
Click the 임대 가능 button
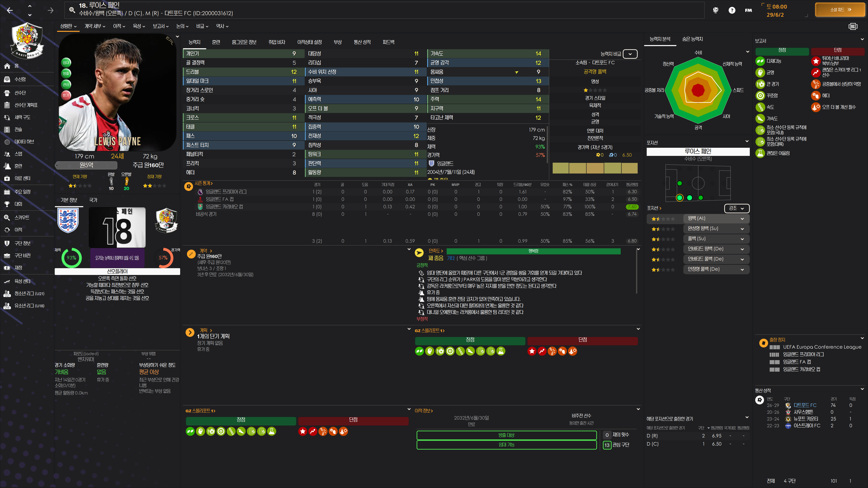click(506, 445)
